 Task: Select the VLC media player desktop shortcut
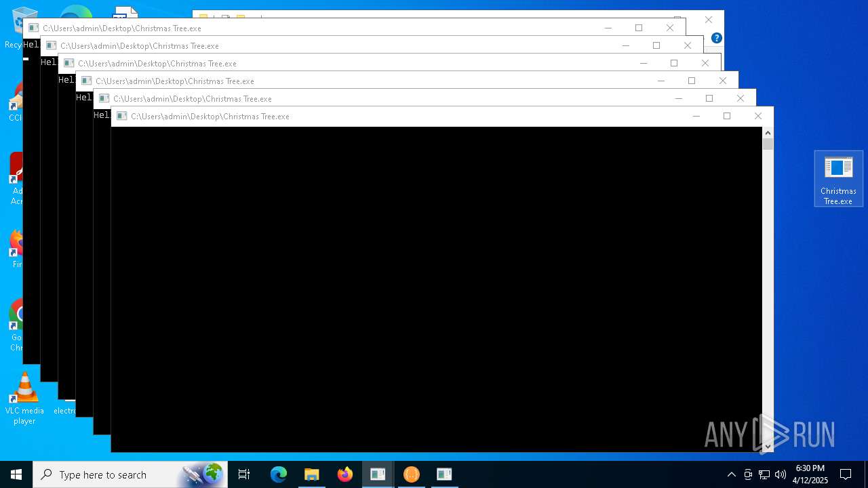(24, 399)
